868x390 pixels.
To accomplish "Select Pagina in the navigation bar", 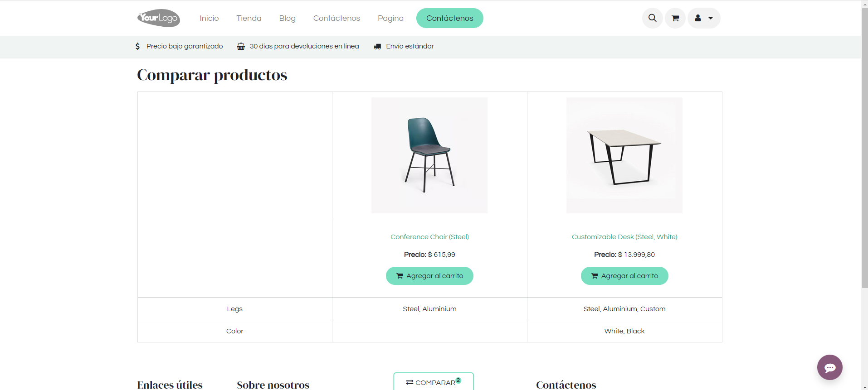I will pos(390,18).
